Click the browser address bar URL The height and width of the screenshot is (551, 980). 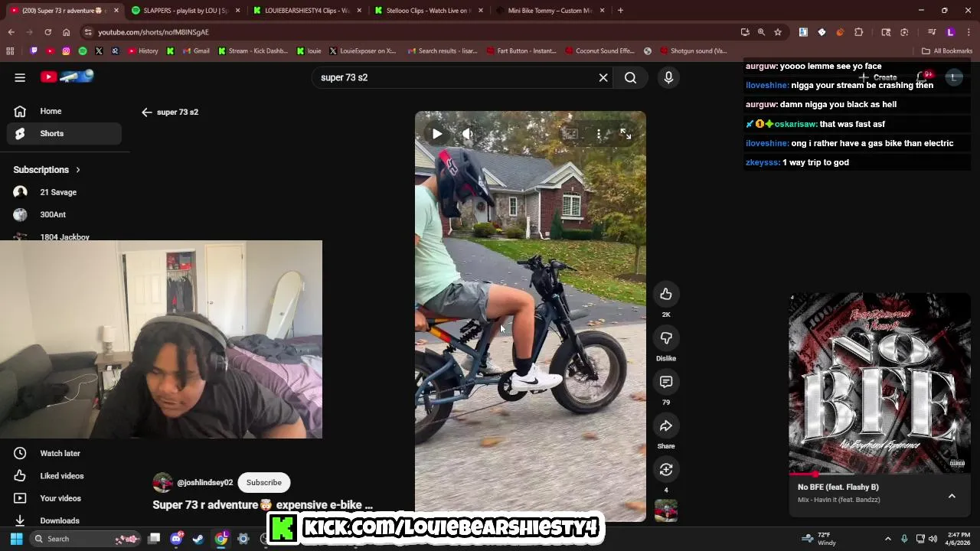pyautogui.click(x=153, y=32)
